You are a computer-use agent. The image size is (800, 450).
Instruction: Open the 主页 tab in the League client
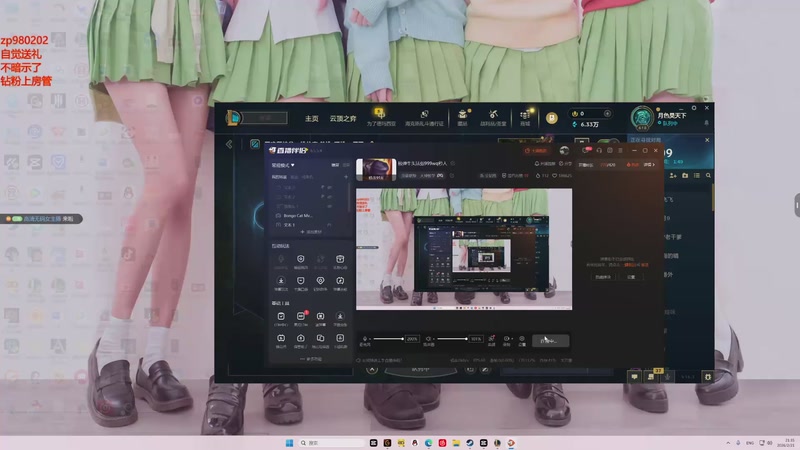[x=311, y=118]
